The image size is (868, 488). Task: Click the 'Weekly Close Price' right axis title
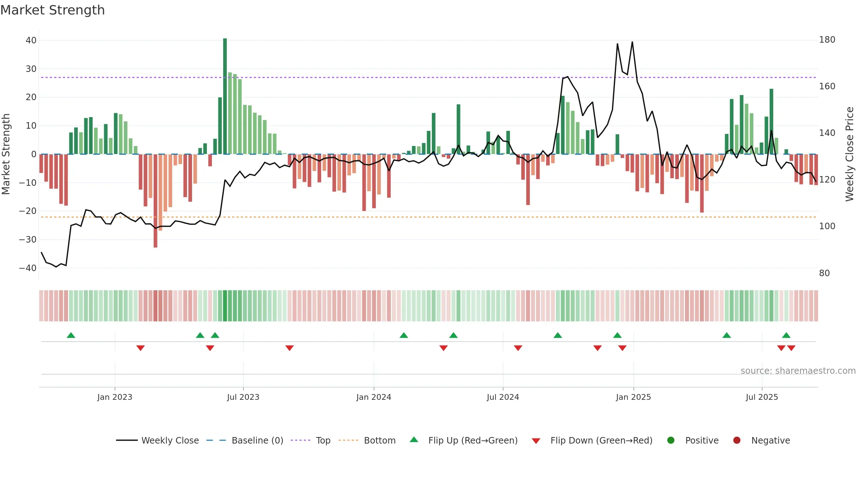[850, 154]
